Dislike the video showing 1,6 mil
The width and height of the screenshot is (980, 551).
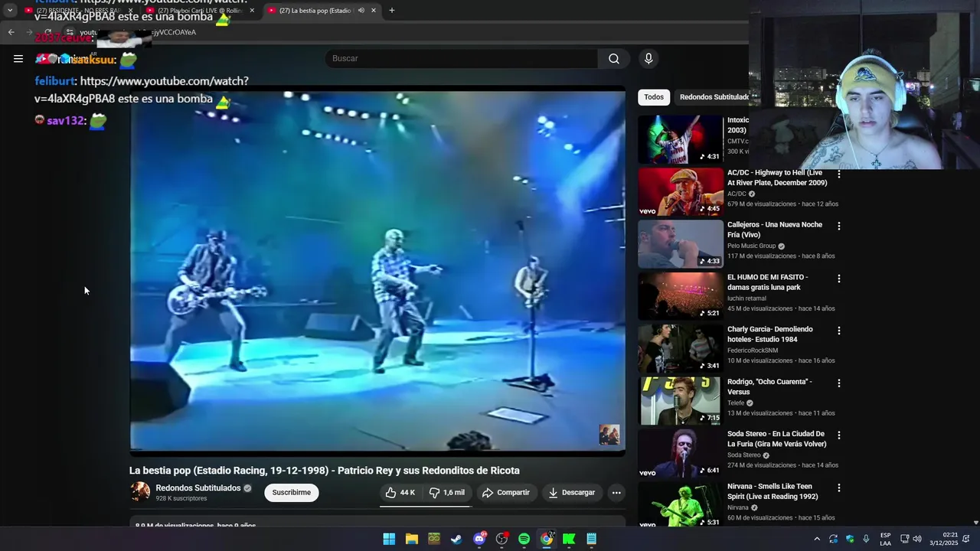(447, 493)
